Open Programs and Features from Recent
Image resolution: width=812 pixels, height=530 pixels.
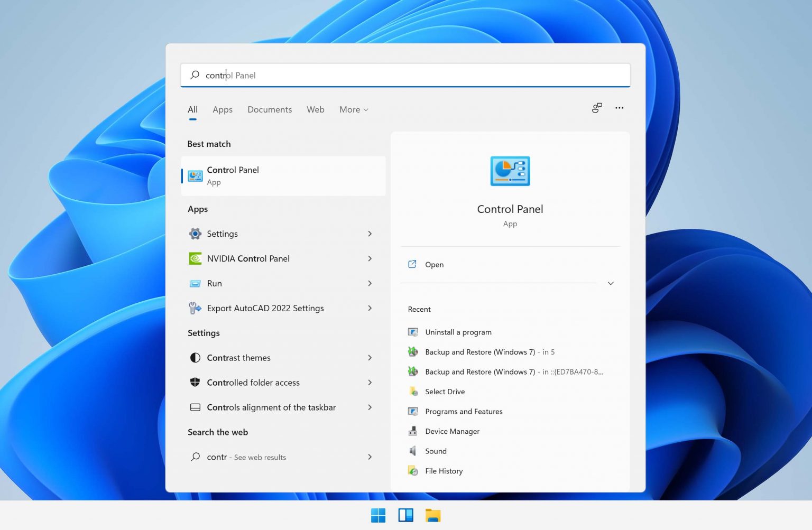(464, 411)
